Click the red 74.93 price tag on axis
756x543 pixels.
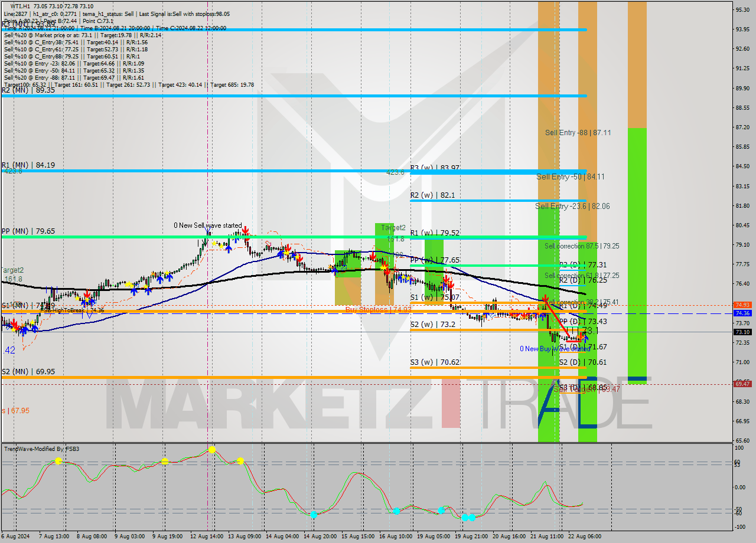tap(742, 305)
